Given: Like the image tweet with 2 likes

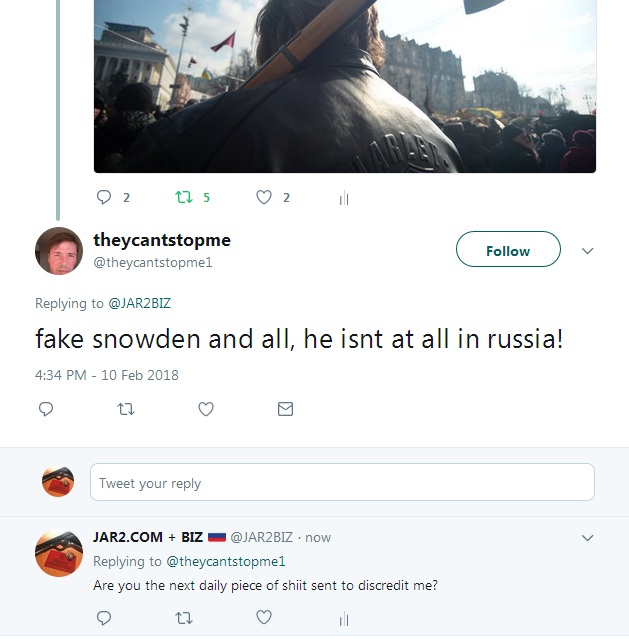Looking at the screenshot, I should [264, 197].
